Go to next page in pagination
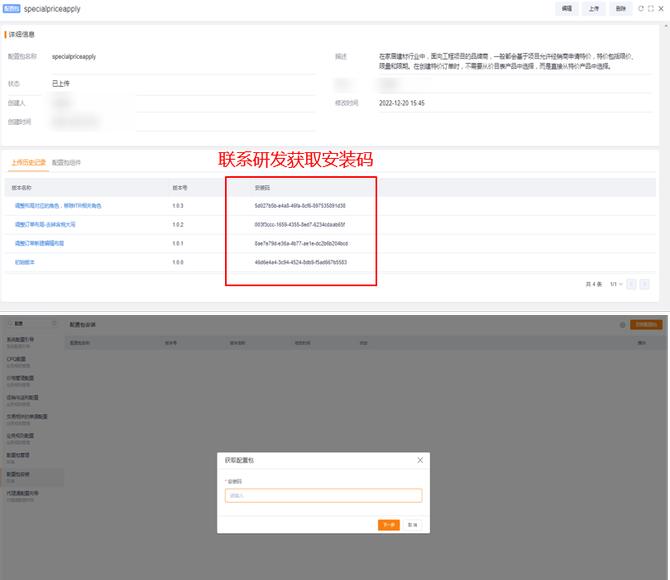The height and width of the screenshot is (580, 670). pyautogui.click(x=645, y=284)
